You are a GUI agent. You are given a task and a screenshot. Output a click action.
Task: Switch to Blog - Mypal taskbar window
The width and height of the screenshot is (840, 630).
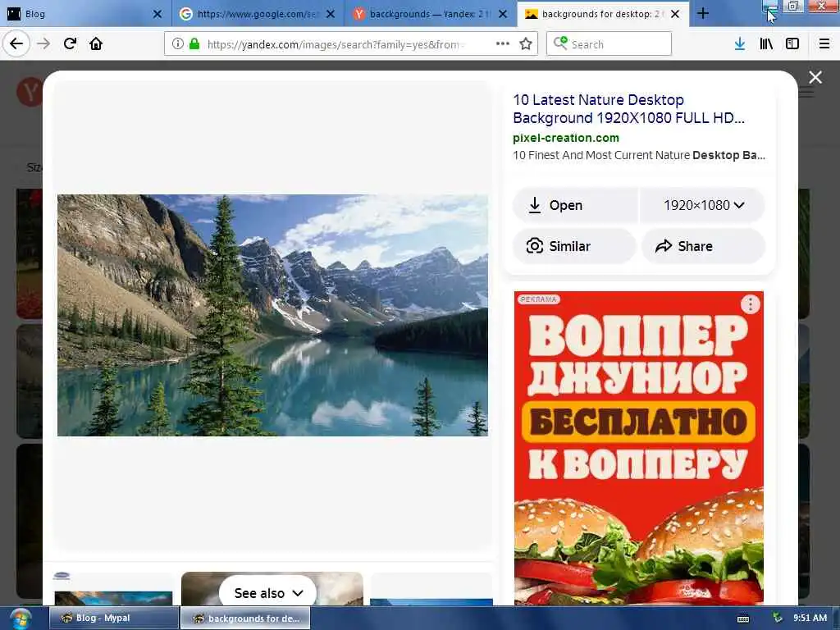[x=113, y=618]
